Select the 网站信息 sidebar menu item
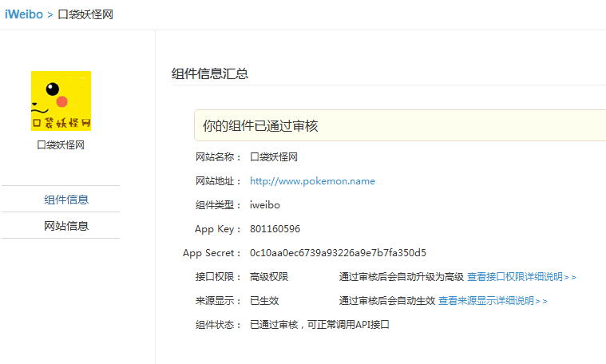606x364 pixels. [66, 226]
